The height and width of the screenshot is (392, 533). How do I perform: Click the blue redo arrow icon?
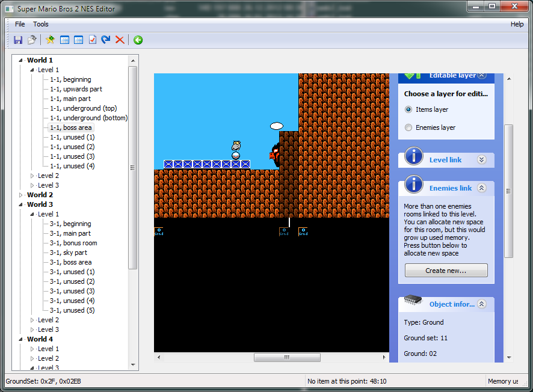[106, 40]
